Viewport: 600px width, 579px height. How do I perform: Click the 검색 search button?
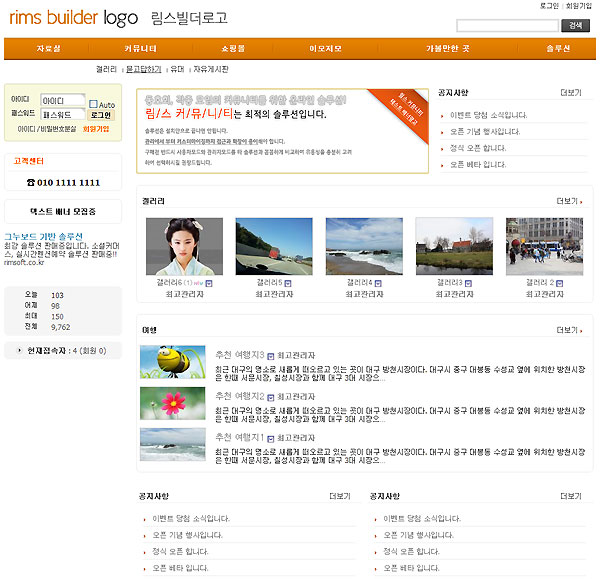click(575, 26)
